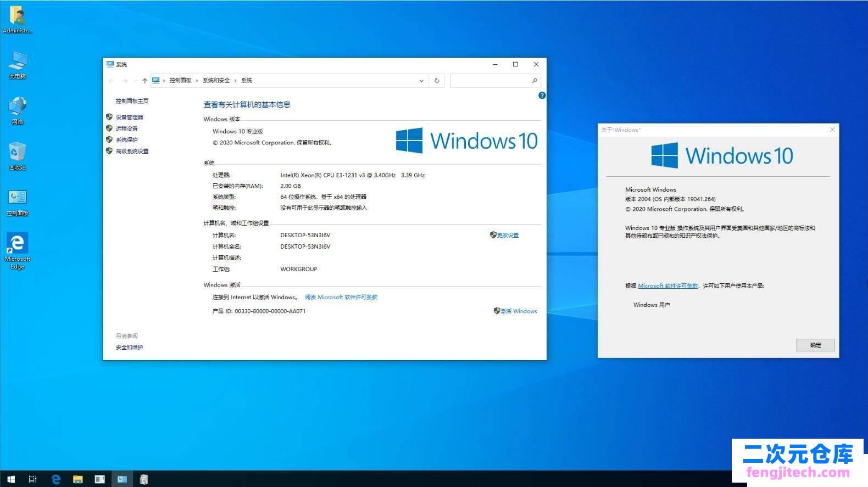Image resolution: width=868 pixels, height=487 pixels.
Task: Open Microsoft Edge desktop shortcut
Action: (18, 251)
